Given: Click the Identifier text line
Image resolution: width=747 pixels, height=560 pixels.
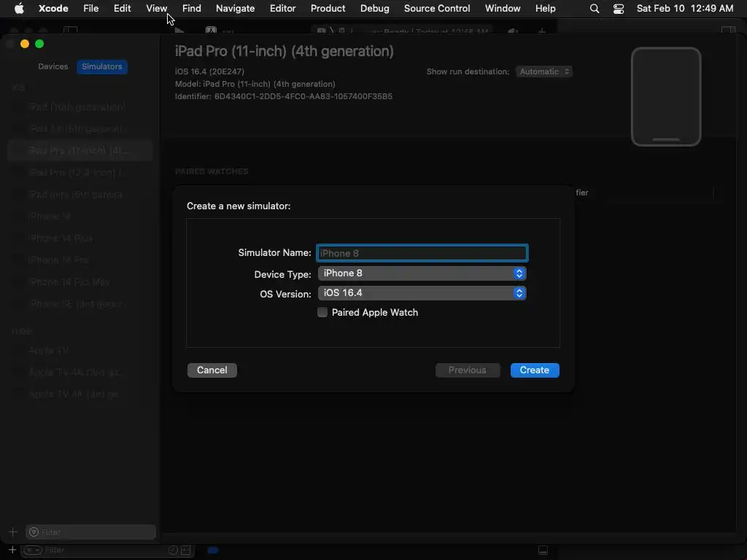Looking at the screenshot, I should tap(284, 96).
